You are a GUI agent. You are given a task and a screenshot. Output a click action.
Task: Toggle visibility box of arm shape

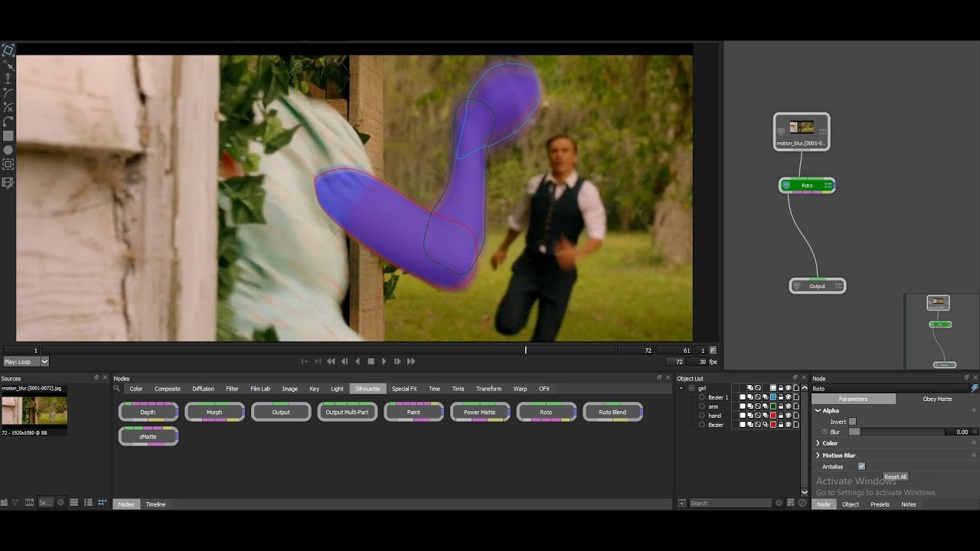tap(742, 406)
